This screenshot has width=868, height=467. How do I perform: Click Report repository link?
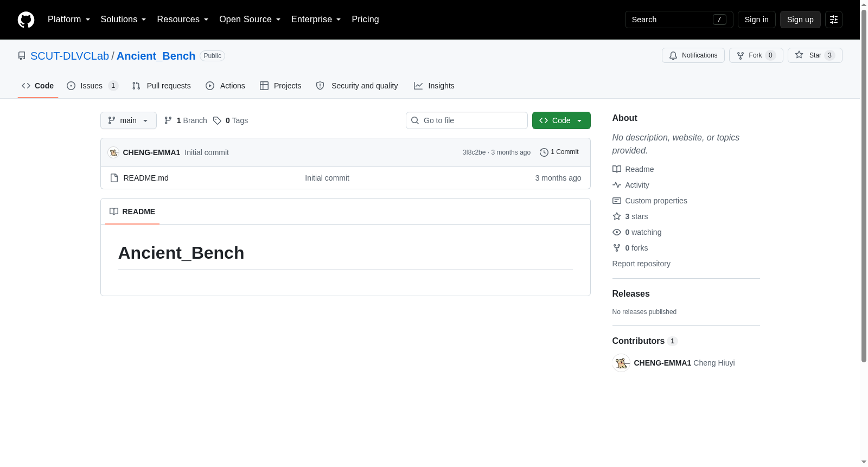(x=641, y=264)
